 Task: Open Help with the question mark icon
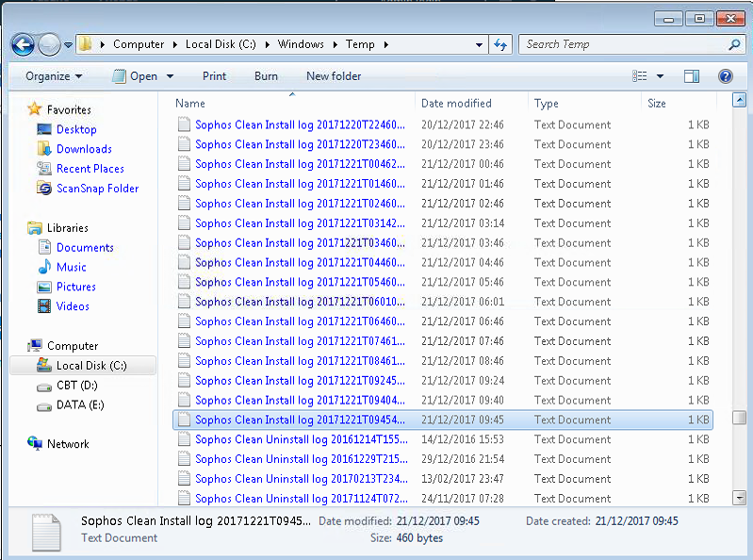click(x=725, y=75)
